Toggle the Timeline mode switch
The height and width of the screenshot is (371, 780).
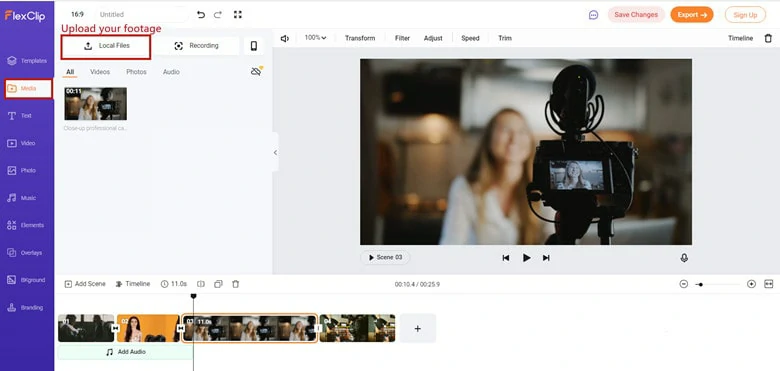(133, 284)
